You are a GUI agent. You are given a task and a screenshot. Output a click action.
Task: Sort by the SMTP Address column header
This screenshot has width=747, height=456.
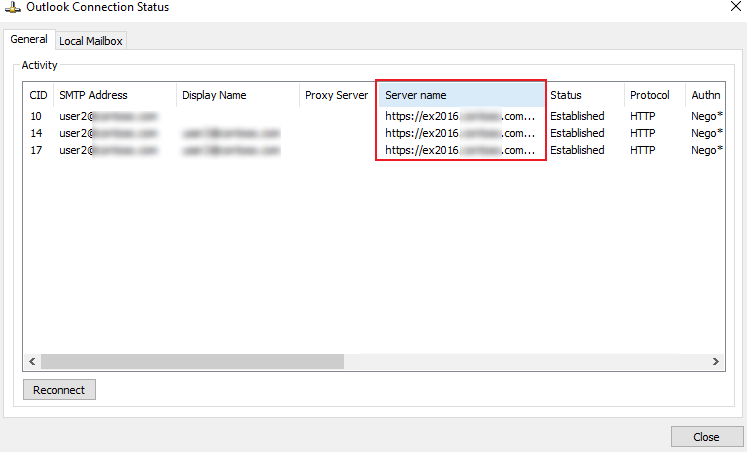click(115, 95)
